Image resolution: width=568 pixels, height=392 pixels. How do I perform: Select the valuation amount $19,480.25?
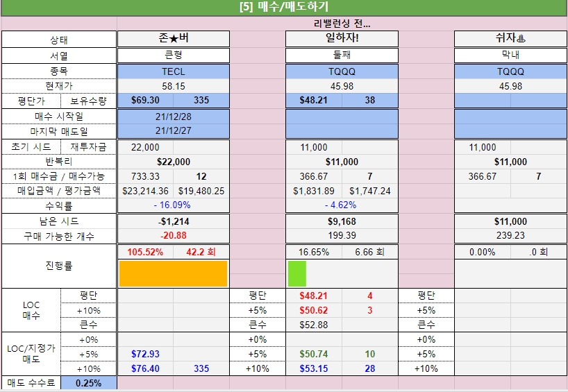201,191
